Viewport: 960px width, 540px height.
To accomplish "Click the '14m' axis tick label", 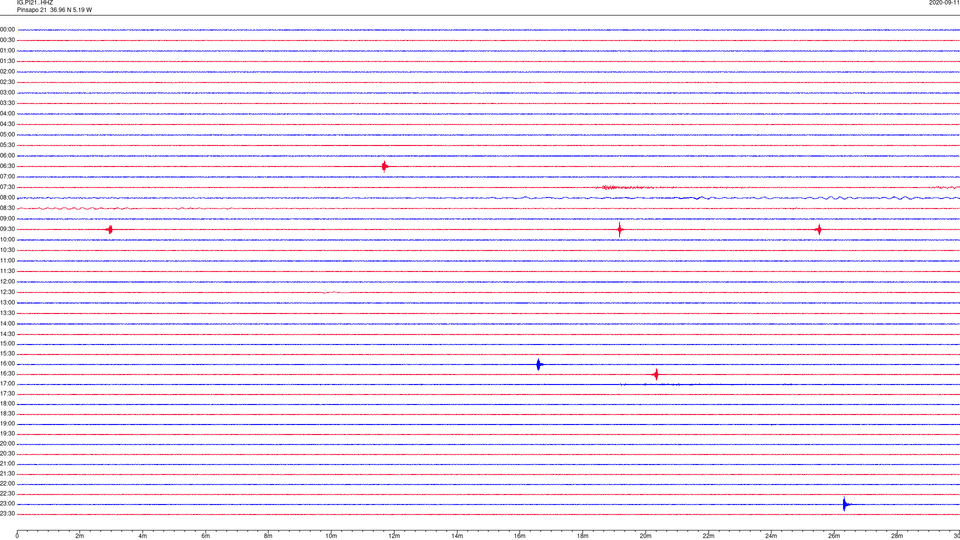I will (x=457, y=536).
